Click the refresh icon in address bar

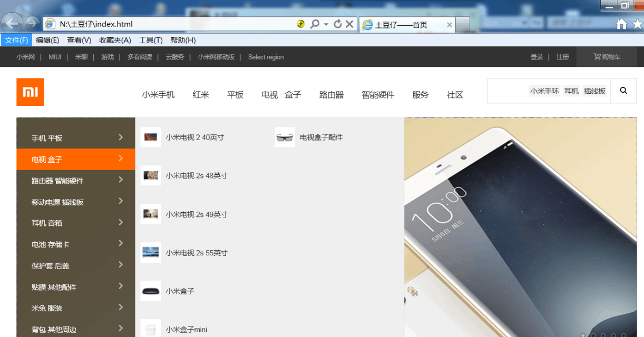pyautogui.click(x=338, y=24)
